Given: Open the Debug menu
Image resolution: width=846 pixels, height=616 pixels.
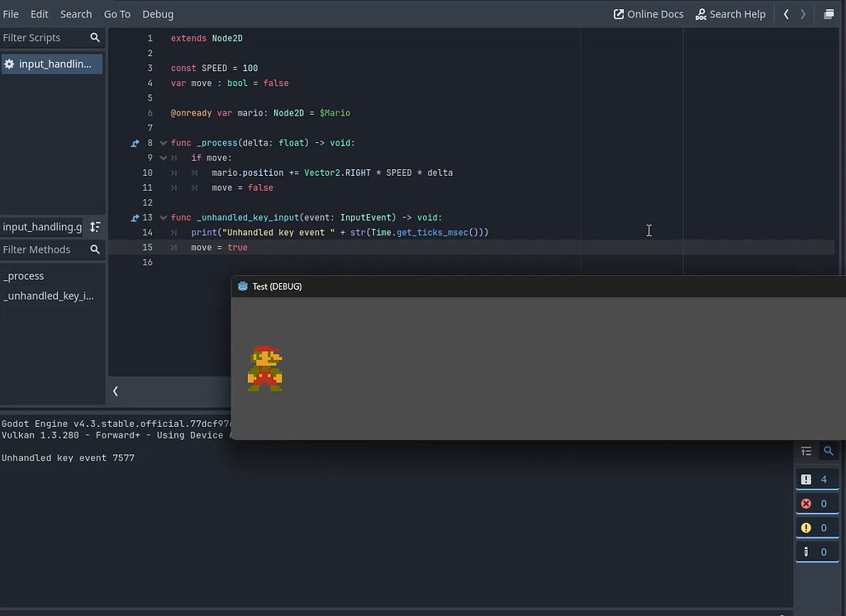Looking at the screenshot, I should 157,13.
